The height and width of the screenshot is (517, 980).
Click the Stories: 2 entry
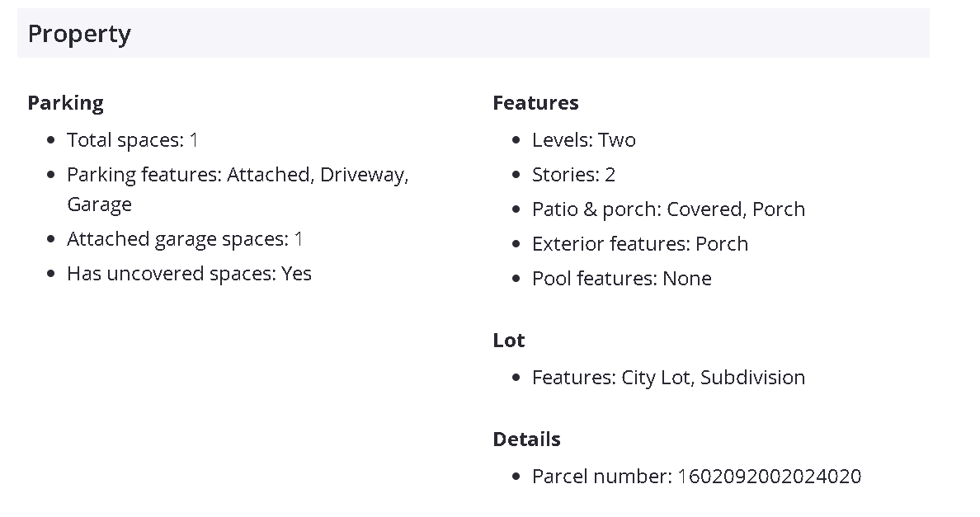(x=573, y=175)
